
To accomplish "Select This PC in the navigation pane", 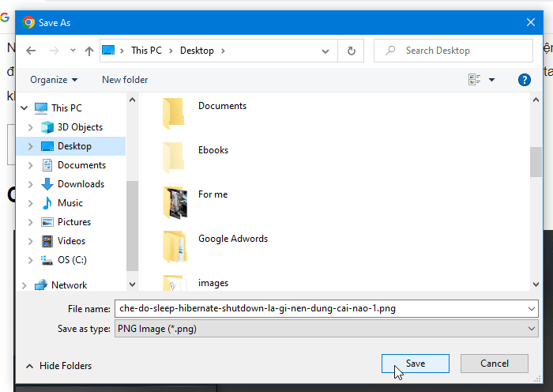I will click(x=66, y=108).
